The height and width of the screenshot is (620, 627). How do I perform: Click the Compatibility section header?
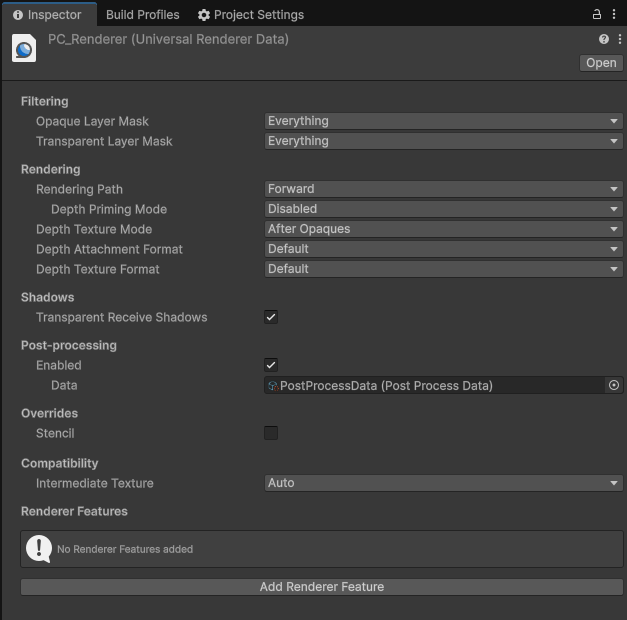coord(60,463)
